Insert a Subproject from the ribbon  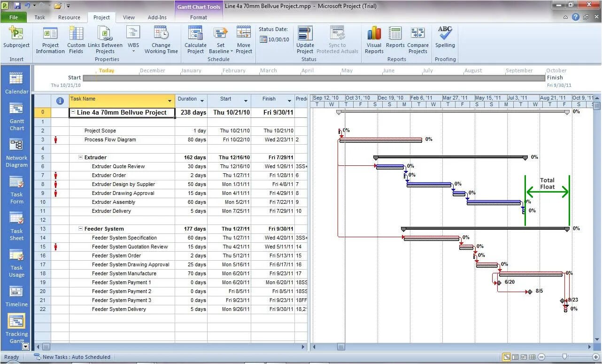coord(16,38)
